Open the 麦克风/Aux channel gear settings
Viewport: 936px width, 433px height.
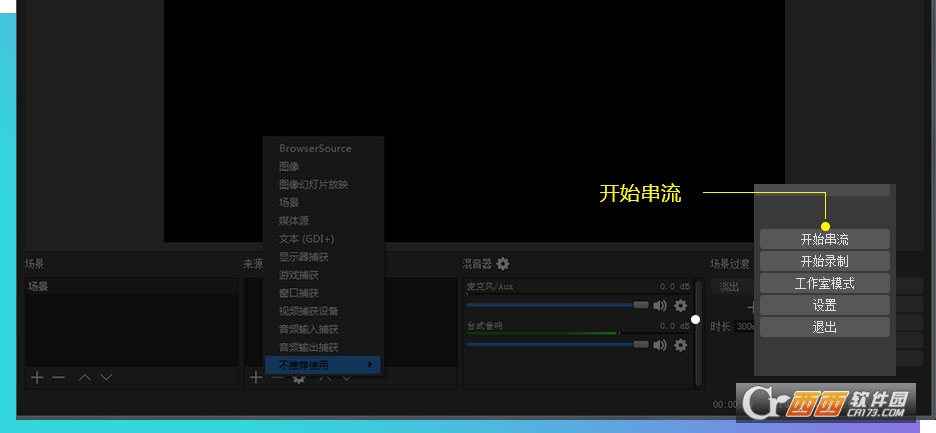(681, 305)
